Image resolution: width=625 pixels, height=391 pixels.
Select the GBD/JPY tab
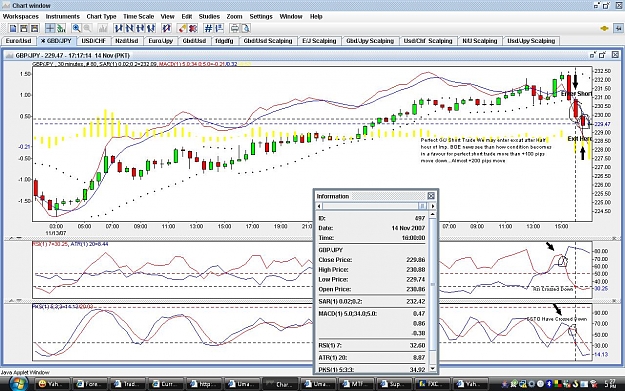56,41
